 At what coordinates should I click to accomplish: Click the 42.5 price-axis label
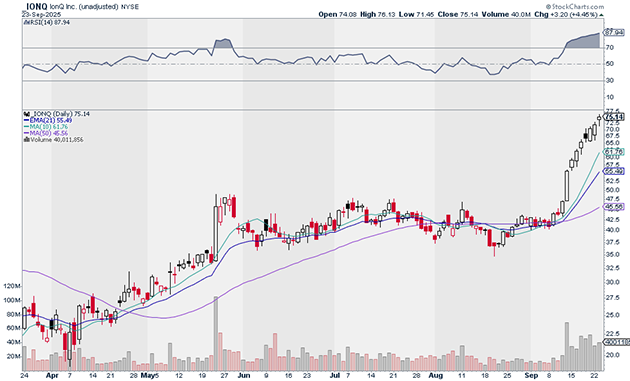coord(612,219)
